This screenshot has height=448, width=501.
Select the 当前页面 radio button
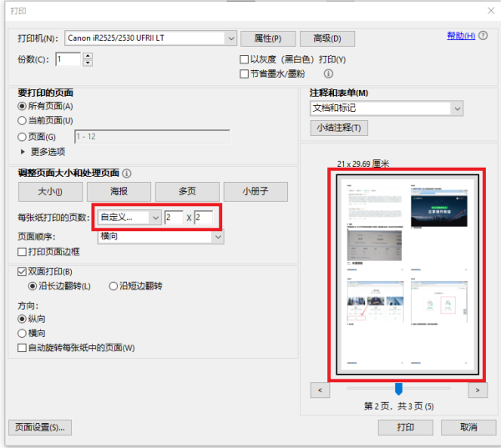point(23,121)
